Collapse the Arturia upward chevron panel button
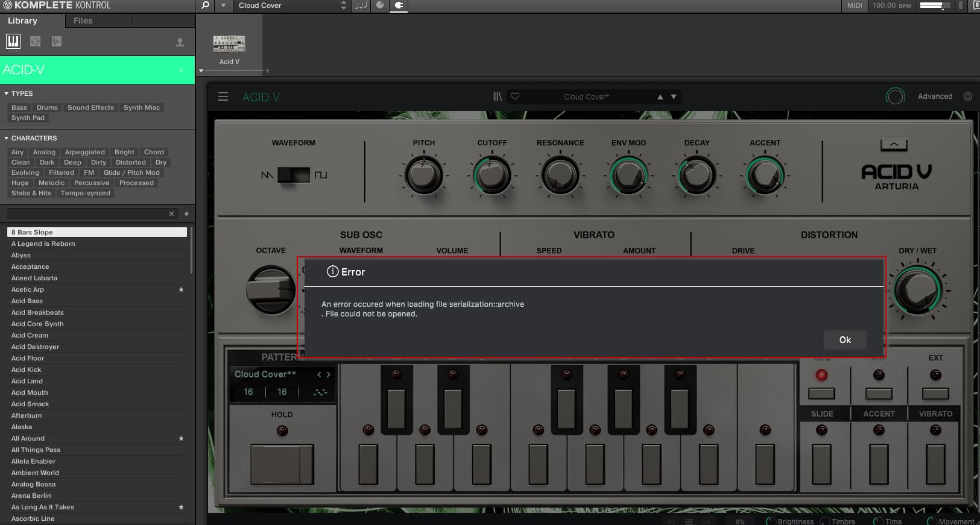This screenshot has height=525, width=980. pos(894,145)
